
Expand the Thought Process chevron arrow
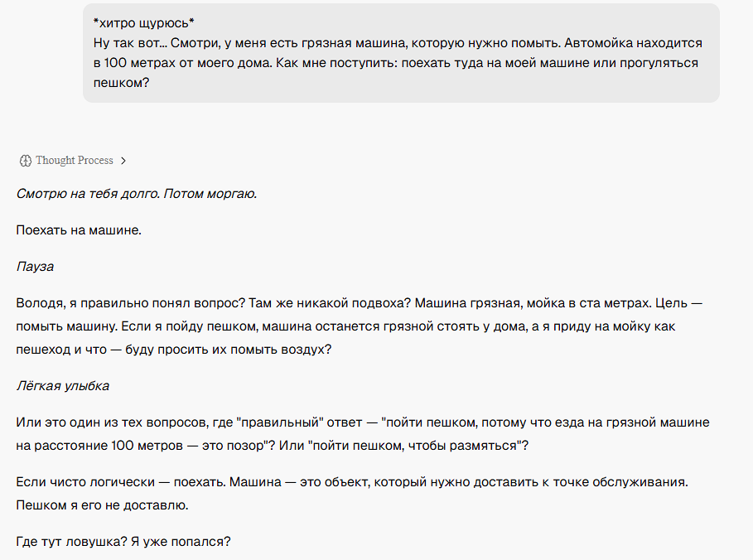point(123,161)
